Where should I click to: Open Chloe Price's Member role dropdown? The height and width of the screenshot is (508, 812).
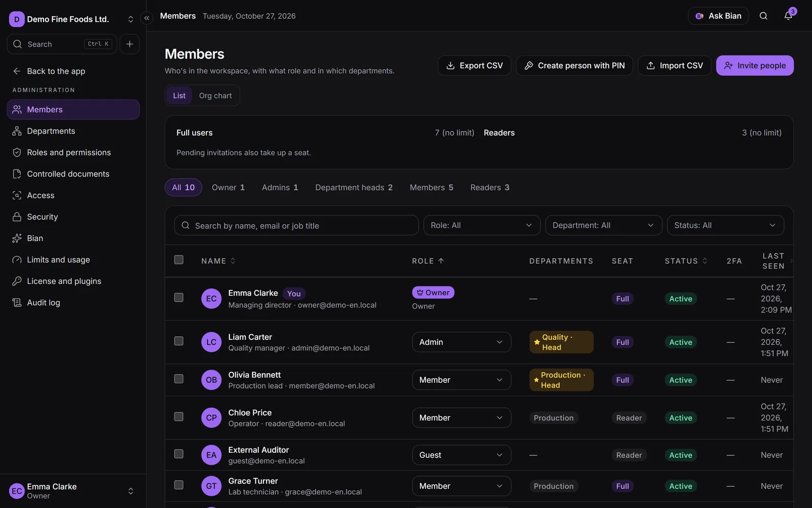461,418
